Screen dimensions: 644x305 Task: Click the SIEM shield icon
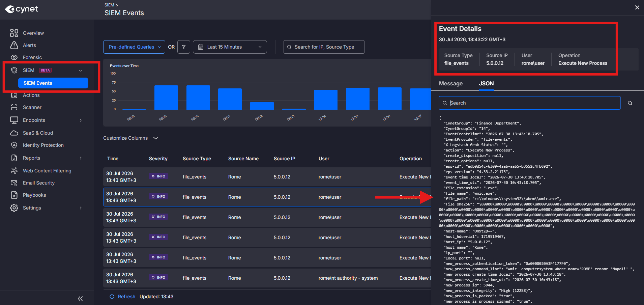point(14,70)
